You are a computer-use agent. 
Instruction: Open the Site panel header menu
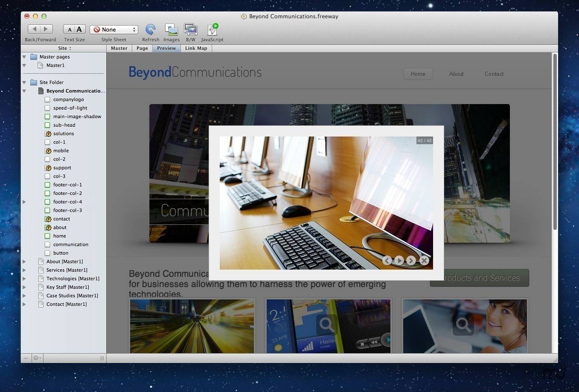tap(64, 48)
